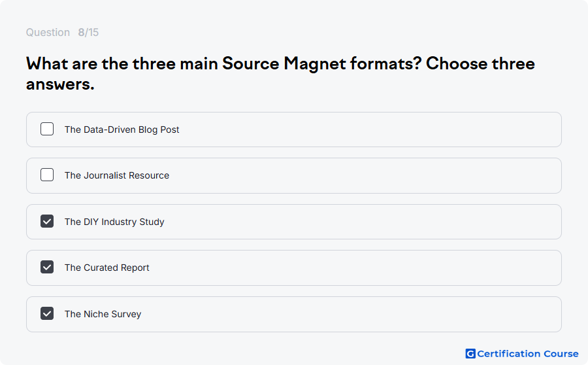Click "The DIY Industry Study" label text
This screenshot has height=365, width=588.
(x=114, y=222)
